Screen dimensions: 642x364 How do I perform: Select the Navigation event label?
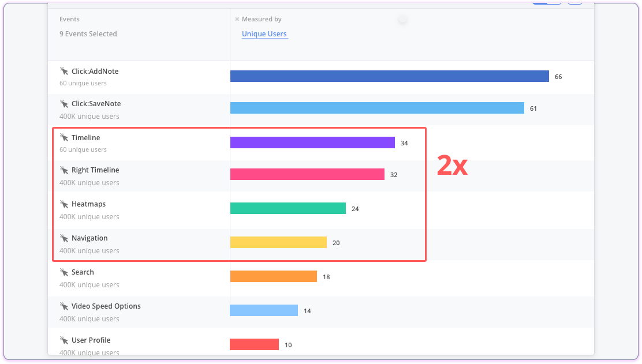coord(89,238)
